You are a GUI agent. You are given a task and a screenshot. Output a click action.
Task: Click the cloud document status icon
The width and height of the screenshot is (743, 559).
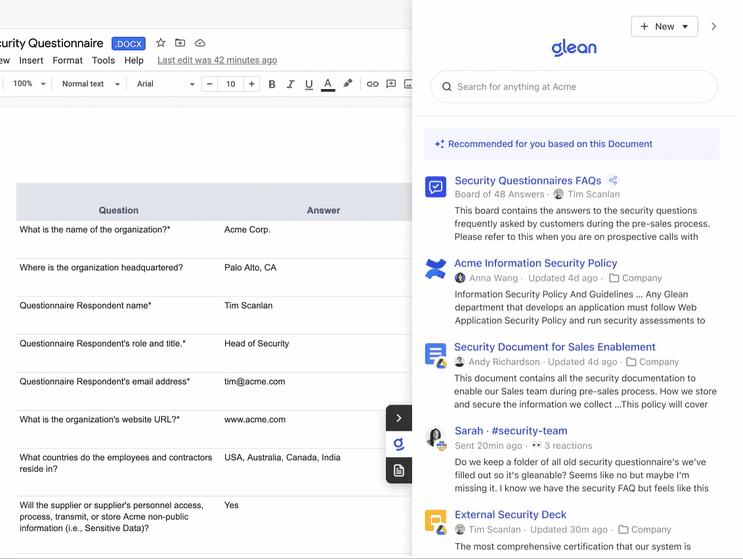200,43
